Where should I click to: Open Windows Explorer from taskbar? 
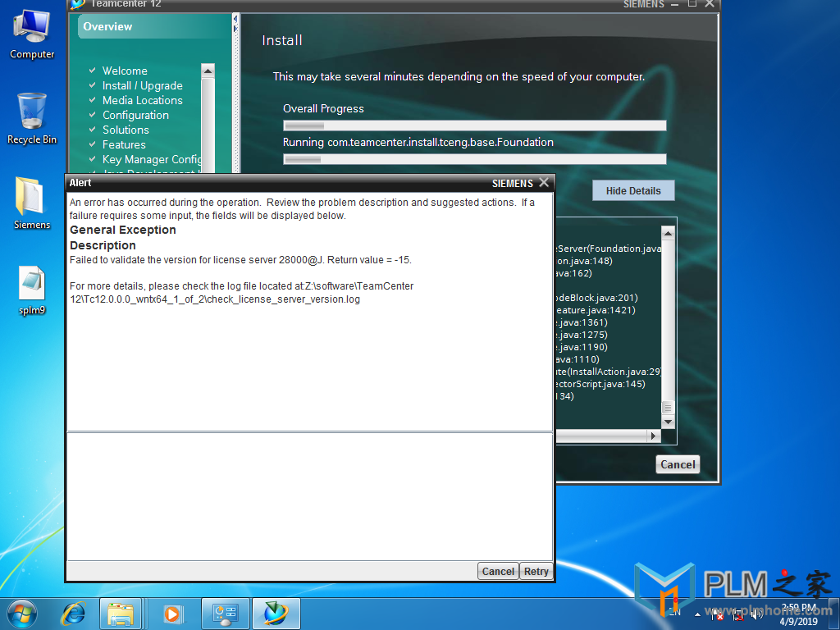(121, 614)
